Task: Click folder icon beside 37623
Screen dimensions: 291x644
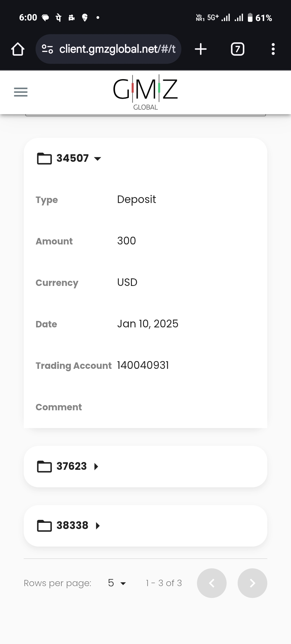Action: [x=44, y=467]
